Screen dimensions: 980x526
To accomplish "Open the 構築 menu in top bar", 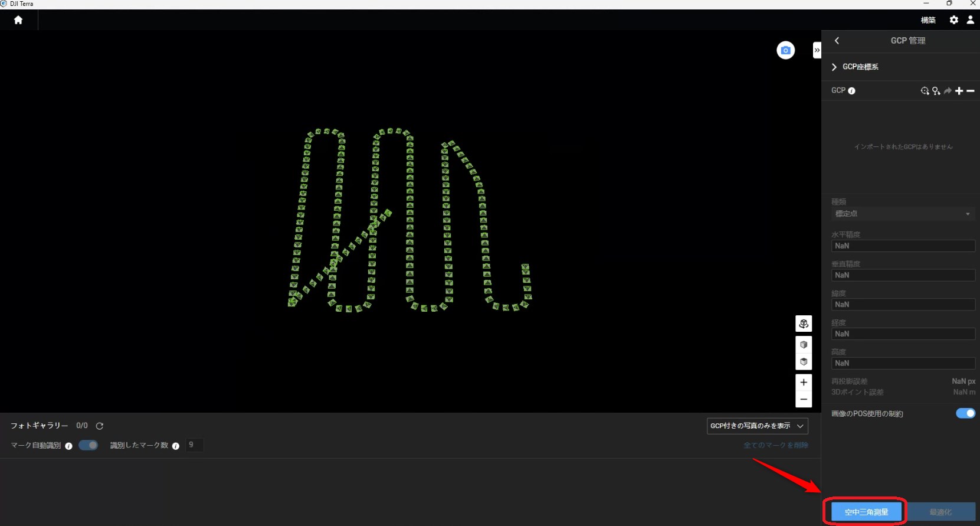I will coord(928,20).
